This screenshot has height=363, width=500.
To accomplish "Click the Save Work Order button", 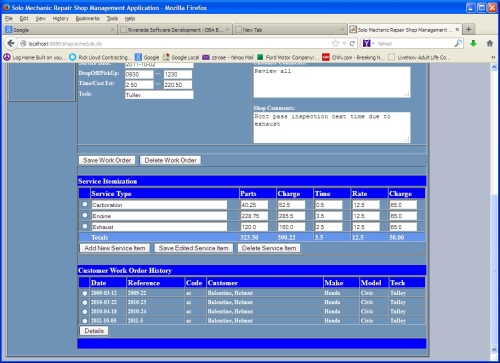I will tap(107, 160).
